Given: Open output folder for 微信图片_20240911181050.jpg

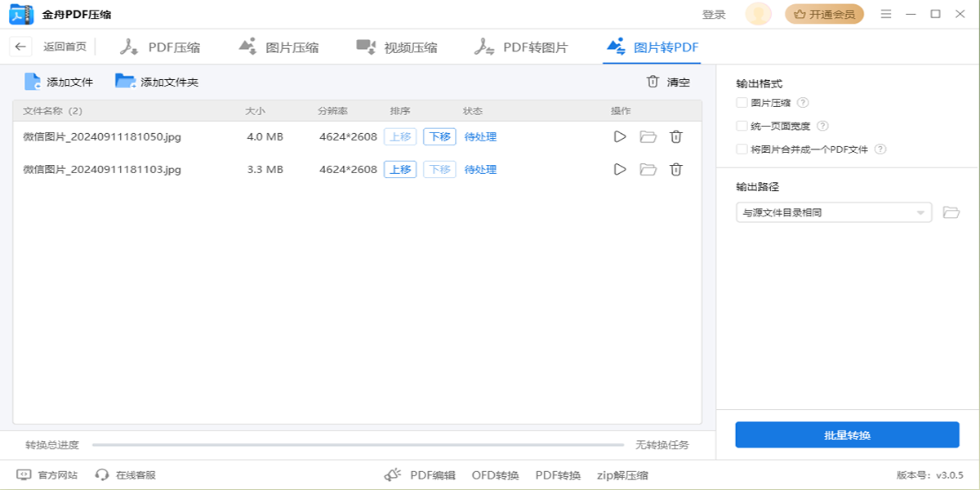Looking at the screenshot, I should tap(648, 136).
